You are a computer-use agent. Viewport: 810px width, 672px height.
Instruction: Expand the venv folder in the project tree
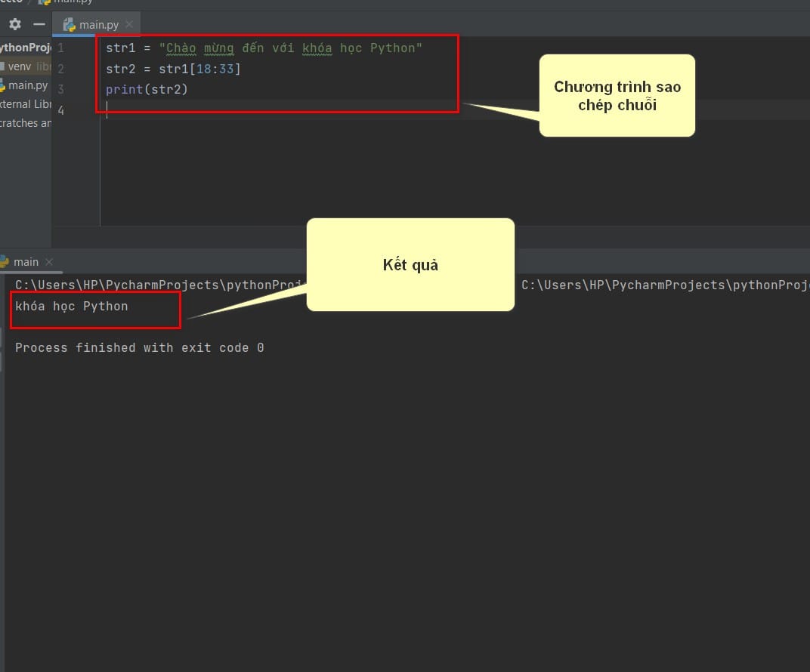click(20, 66)
